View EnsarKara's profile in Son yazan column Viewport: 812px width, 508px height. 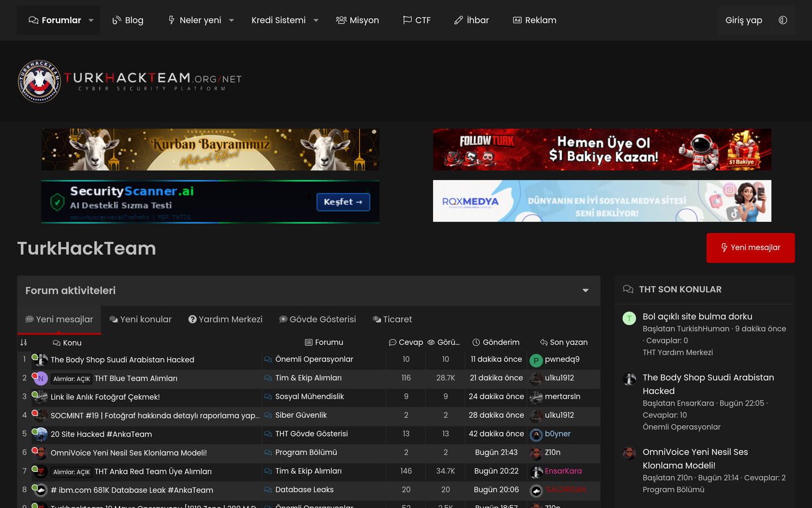563,471
